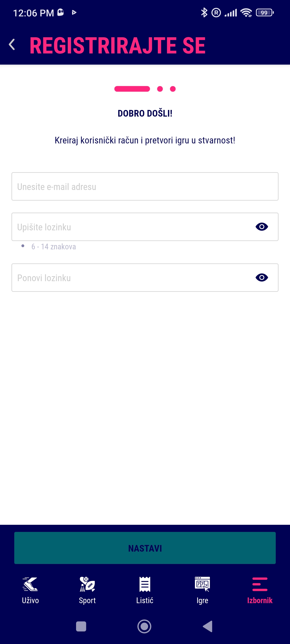Image resolution: width=290 pixels, height=644 pixels.
Task: Open the Igre games icon
Action: [203, 584]
